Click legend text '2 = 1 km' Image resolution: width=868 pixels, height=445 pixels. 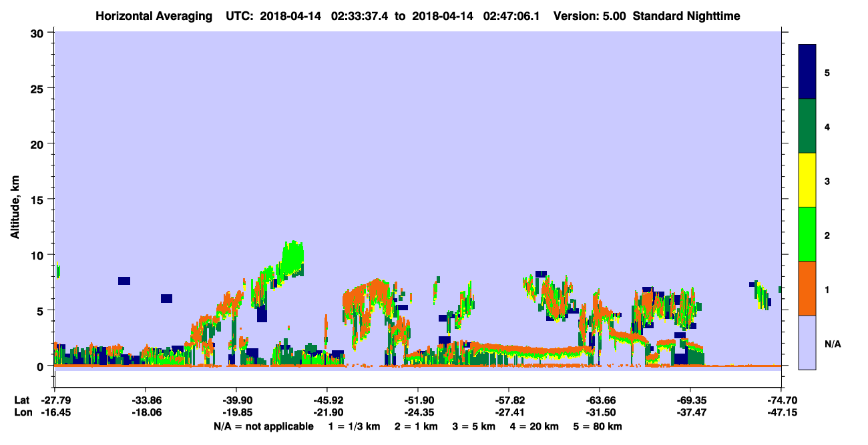pos(417,426)
